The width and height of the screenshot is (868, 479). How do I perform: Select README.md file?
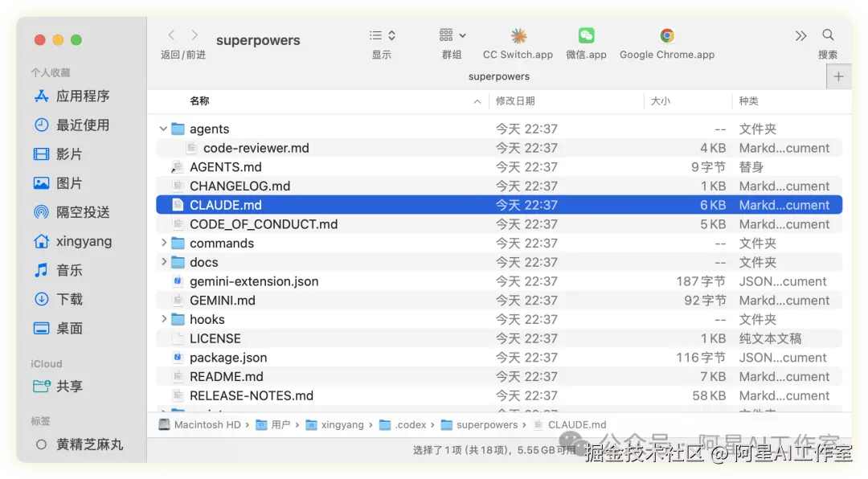coord(499,377)
